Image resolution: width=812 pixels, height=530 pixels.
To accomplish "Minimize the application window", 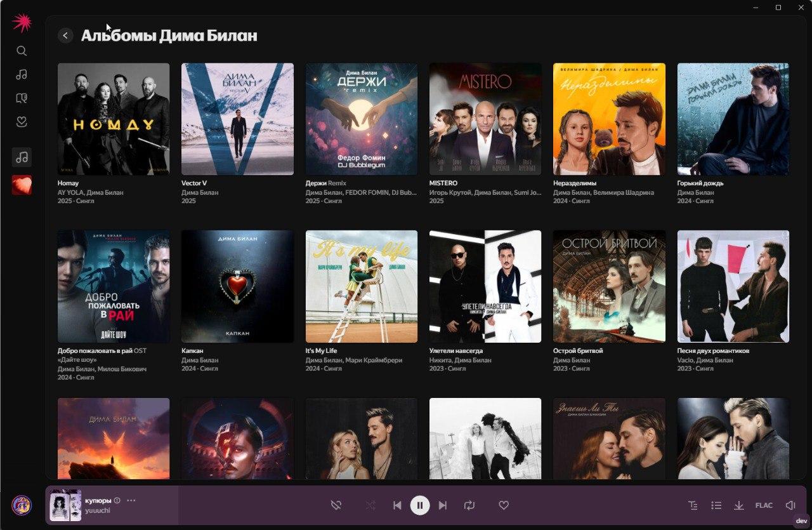I will [756, 8].
